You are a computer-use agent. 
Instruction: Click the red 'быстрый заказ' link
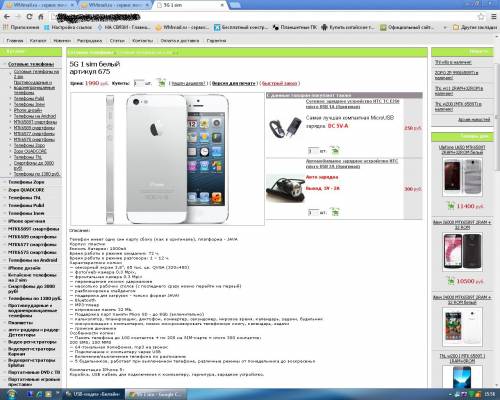tap(279, 83)
